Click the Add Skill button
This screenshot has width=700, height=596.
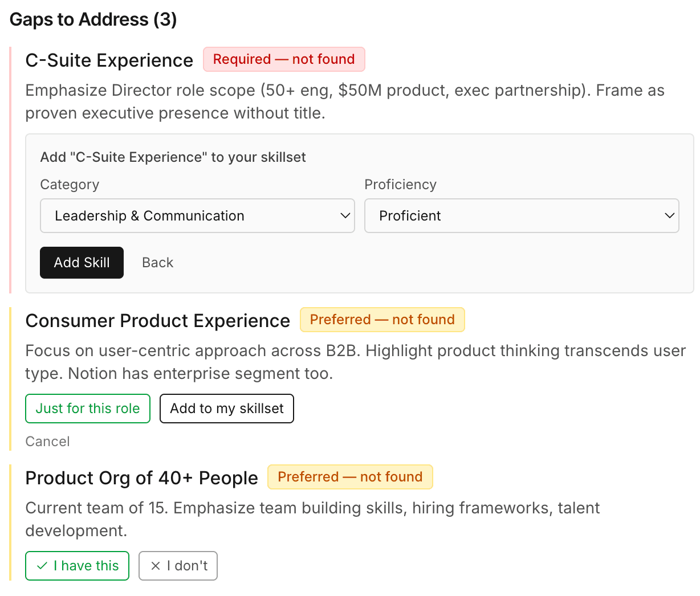click(x=82, y=263)
